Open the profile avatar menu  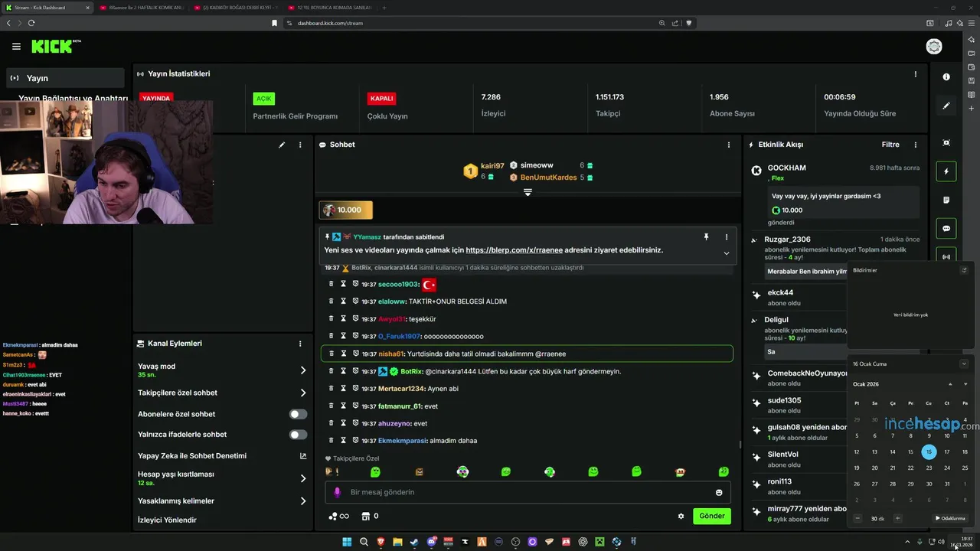[934, 47]
